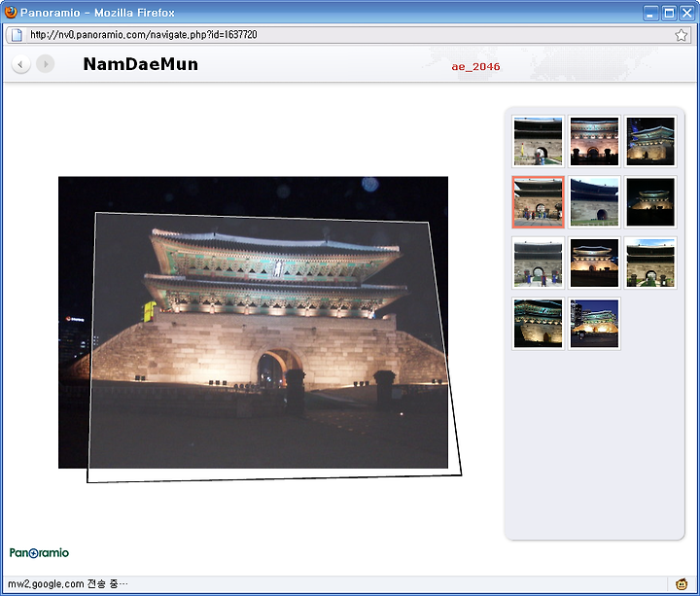This screenshot has width=700, height=596.
Task: Select fourth-row gate with city skyline thumbnail
Action: pyautogui.click(x=594, y=323)
